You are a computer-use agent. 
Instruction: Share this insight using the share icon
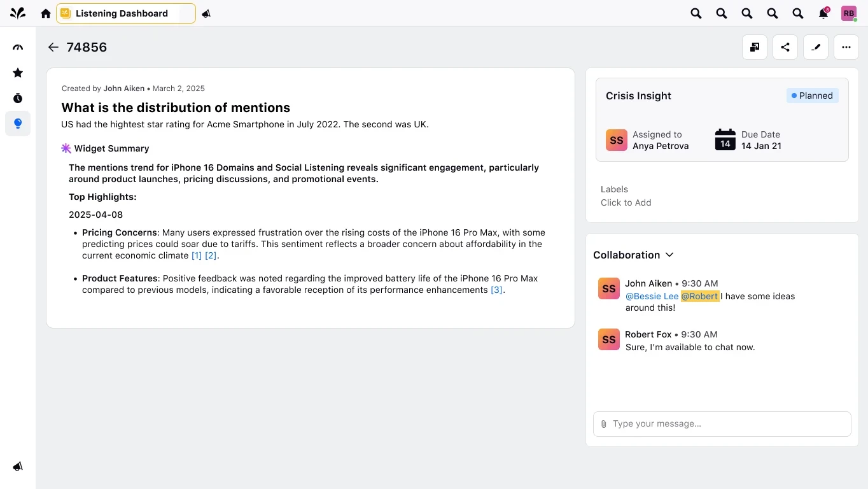(x=785, y=47)
